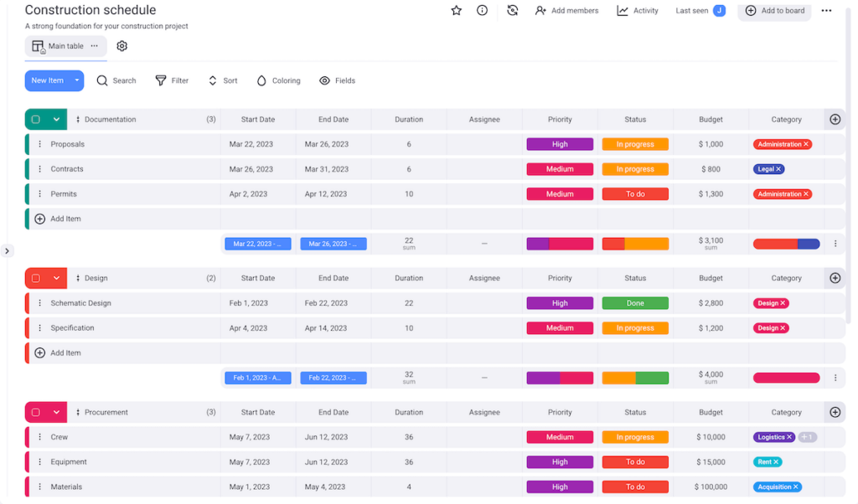Star the Construction schedule board
858x504 pixels.
click(x=457, y=11)
